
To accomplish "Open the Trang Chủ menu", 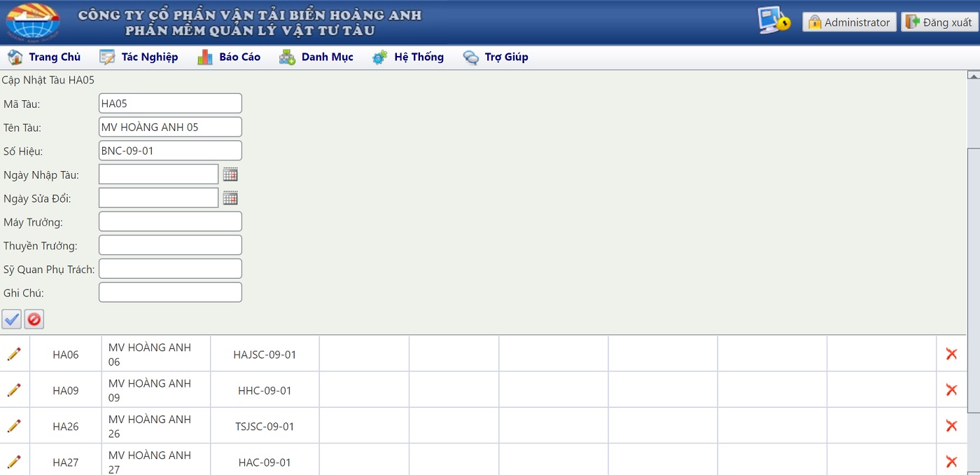I will [44, 57].
